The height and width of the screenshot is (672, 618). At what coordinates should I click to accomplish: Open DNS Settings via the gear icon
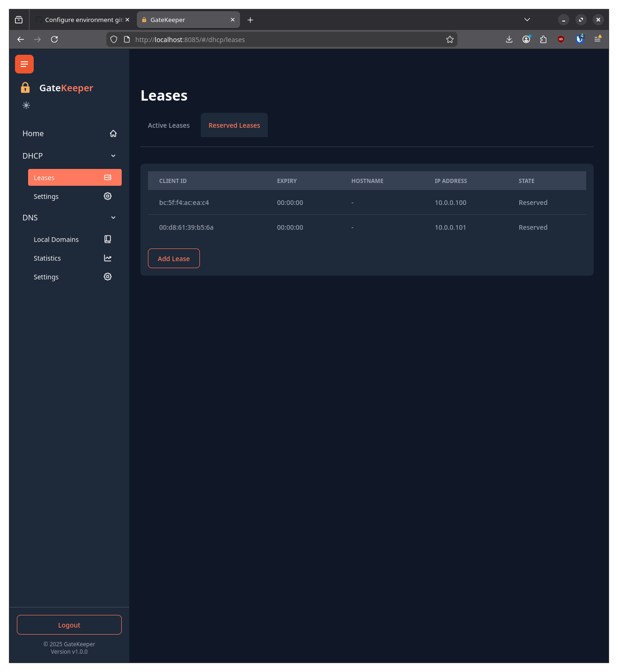pos(107,277)
